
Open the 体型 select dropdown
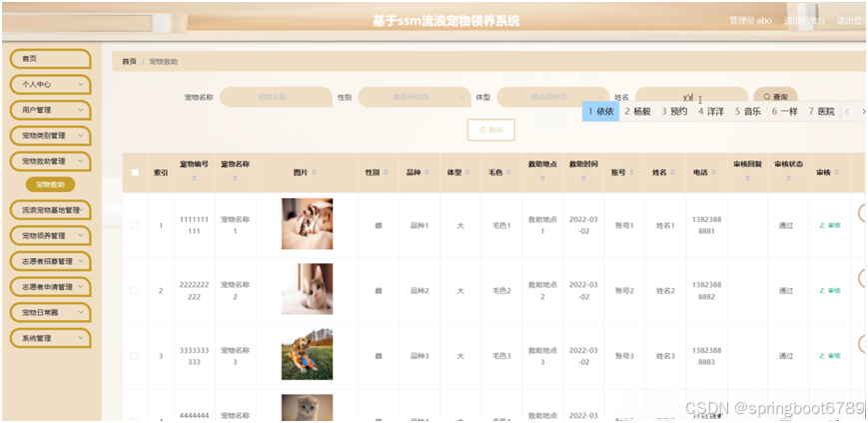tap(553, 97)
